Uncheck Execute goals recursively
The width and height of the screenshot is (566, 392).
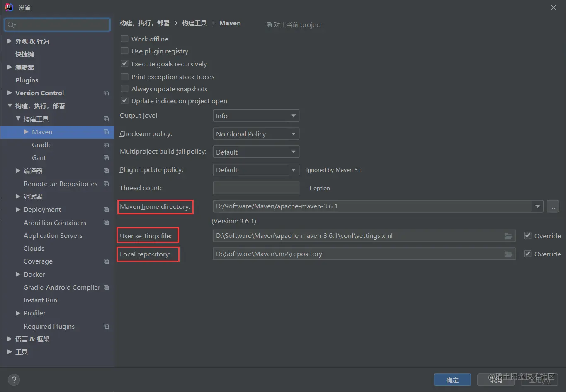click(124, 64)
